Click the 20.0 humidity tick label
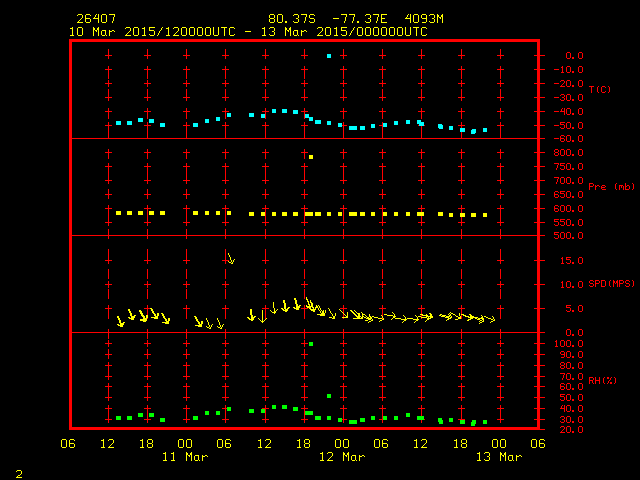The image size is (640, 480). (x=572, y=429)
